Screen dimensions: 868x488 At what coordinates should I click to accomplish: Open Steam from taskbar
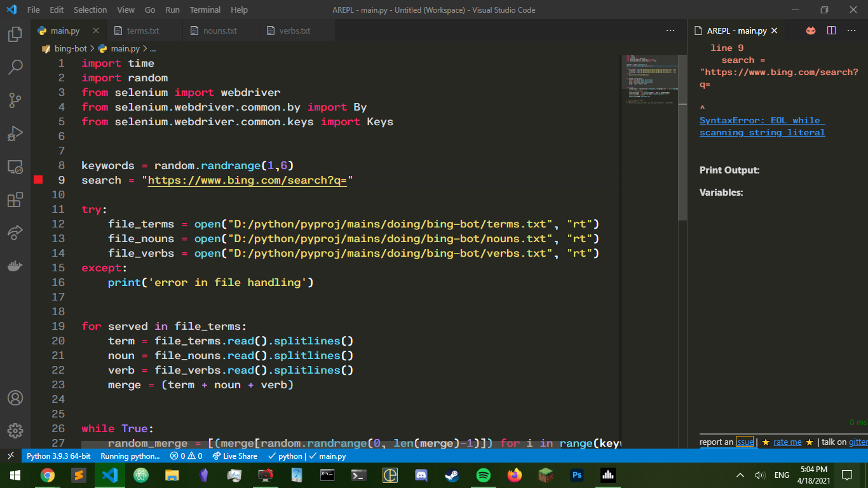click(452, 475)
